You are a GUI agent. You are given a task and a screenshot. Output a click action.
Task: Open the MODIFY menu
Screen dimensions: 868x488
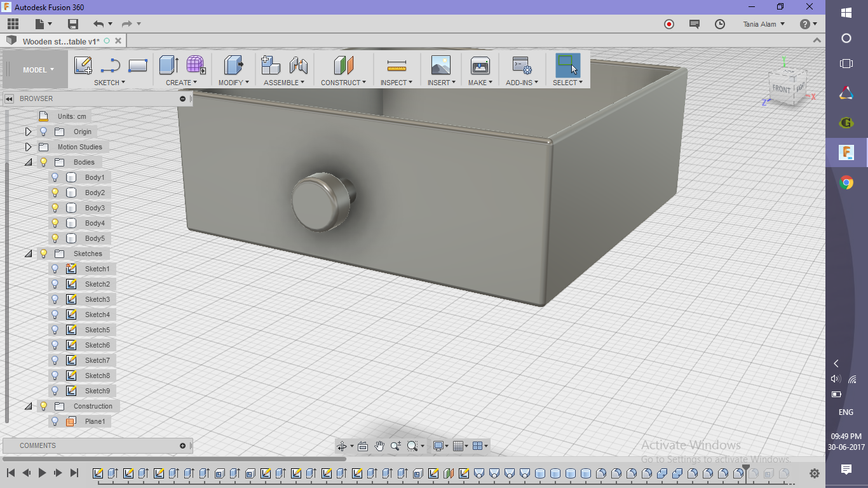[x=234, y=83]
